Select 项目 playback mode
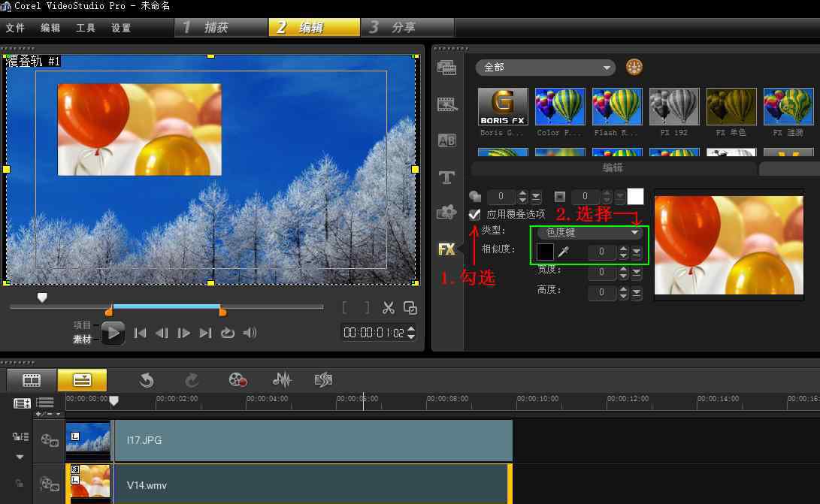 [x=82, y=324]
